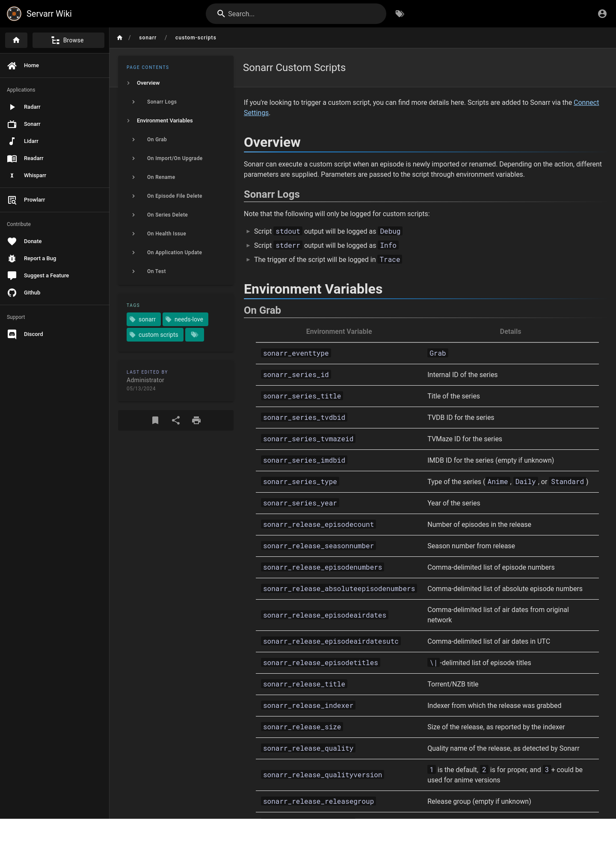The image size is (616, 856).
Task: Click the Sonarr Logs heading
Action: point(272,194)
